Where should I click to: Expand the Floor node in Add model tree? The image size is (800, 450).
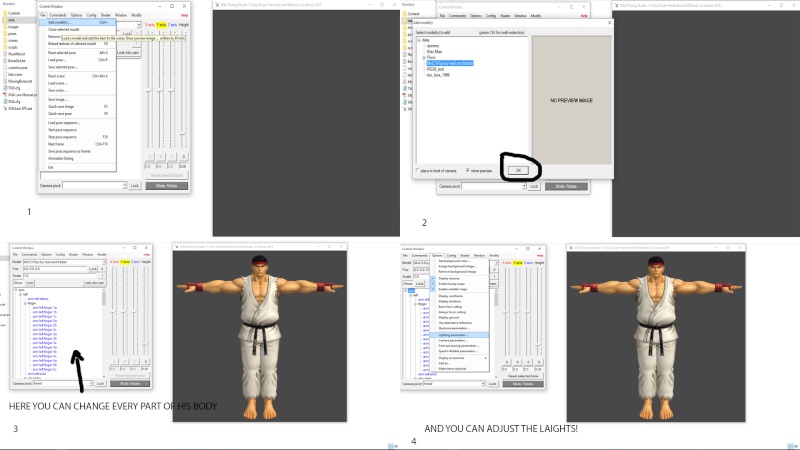(424, 58)
